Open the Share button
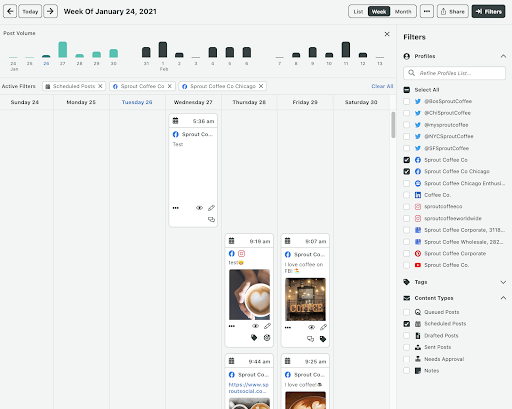This screenshot has height=409, width=512. click(453, 11)
